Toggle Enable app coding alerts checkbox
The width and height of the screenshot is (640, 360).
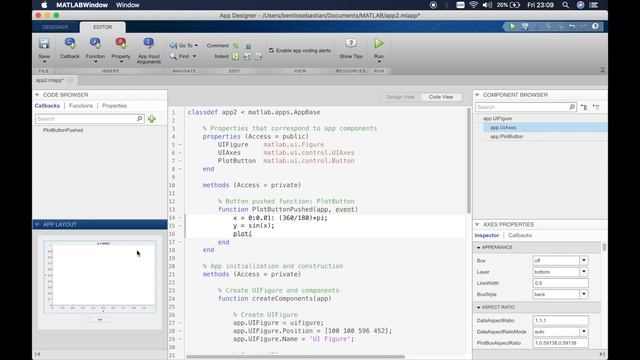[271, 50]
